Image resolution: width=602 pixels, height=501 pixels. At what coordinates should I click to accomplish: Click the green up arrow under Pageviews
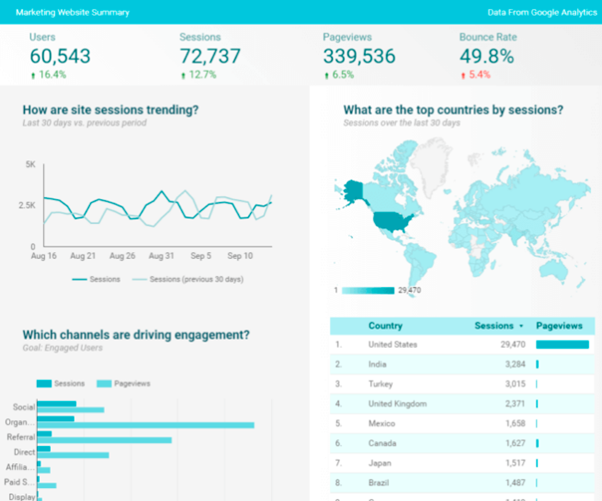[x=326, y=74]
